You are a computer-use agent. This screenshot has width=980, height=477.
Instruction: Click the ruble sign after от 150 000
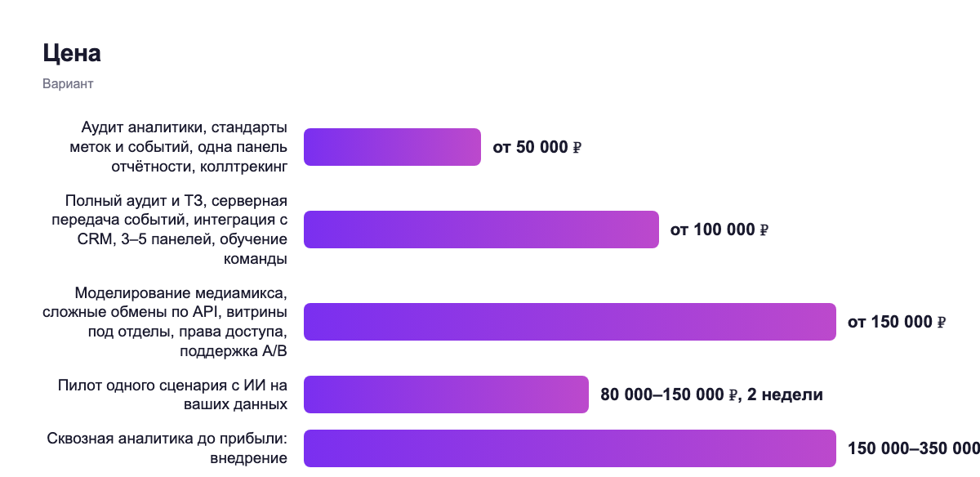(941, 322)
